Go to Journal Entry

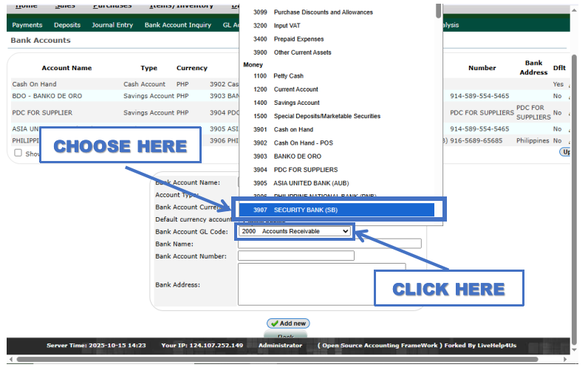coord(112,25)
